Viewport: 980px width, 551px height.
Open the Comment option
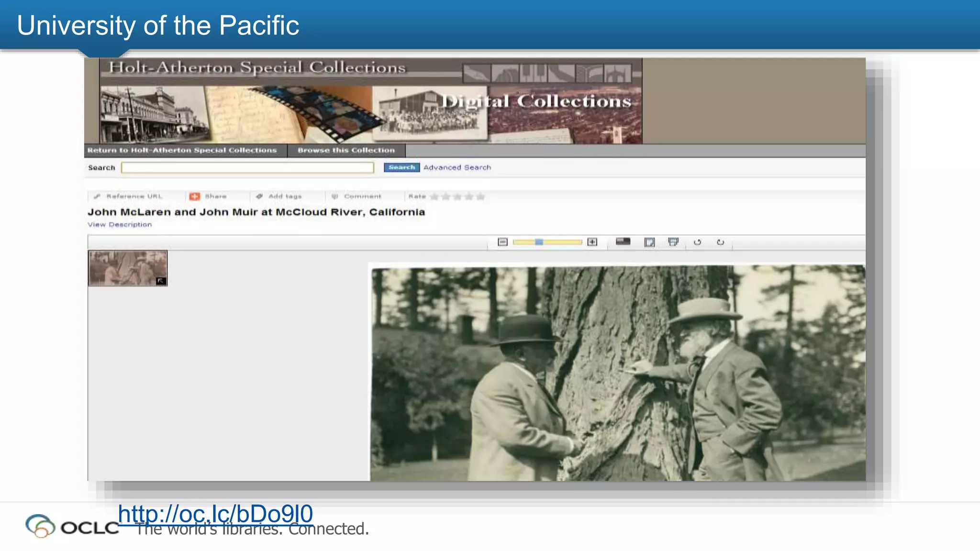(363, 196)
